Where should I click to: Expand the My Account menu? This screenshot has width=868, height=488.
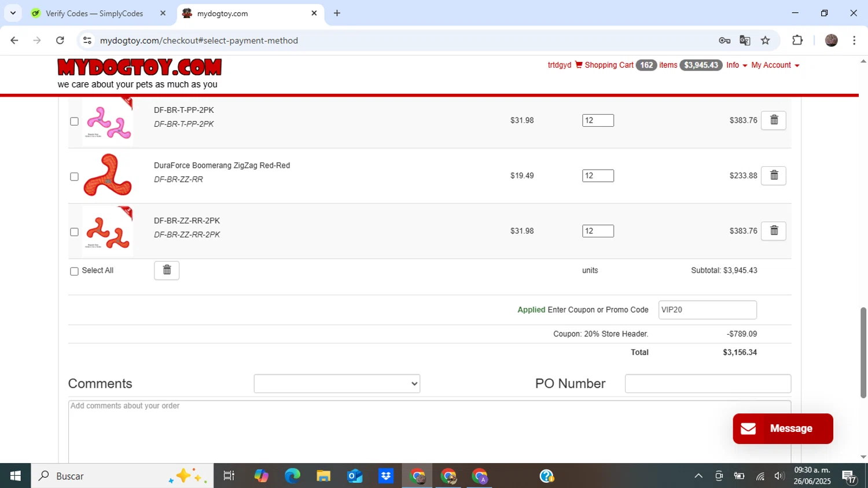775,65
